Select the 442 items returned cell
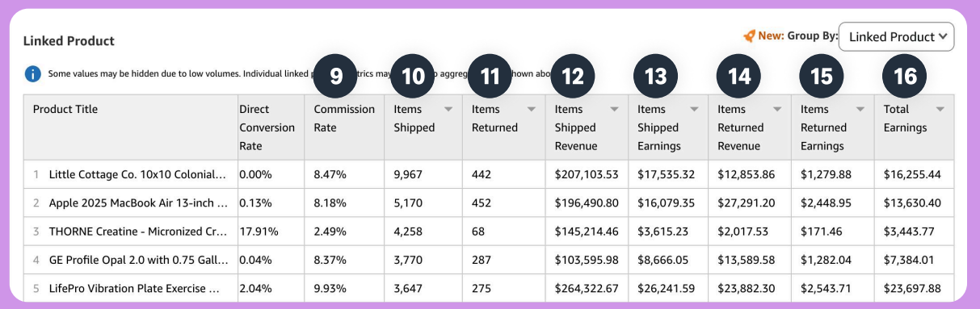 pyautogui.click(x=503, y=174)
